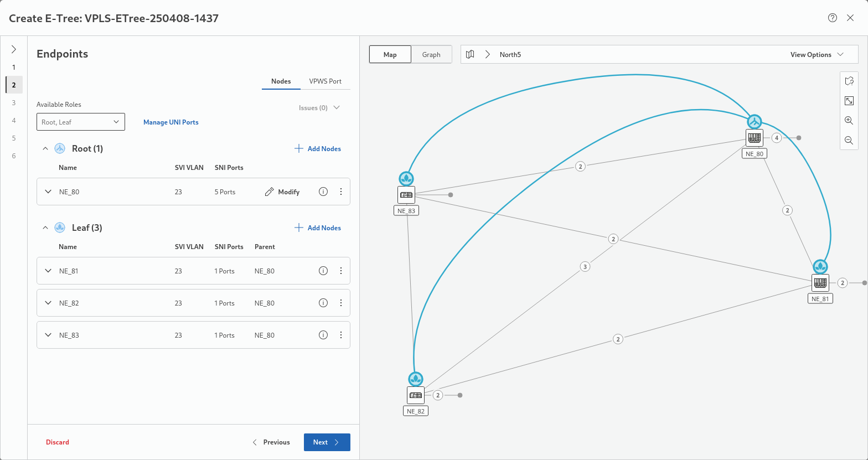Switch to the VPWS Port tab
Screen dimensions: 868x460
point(325,81)
